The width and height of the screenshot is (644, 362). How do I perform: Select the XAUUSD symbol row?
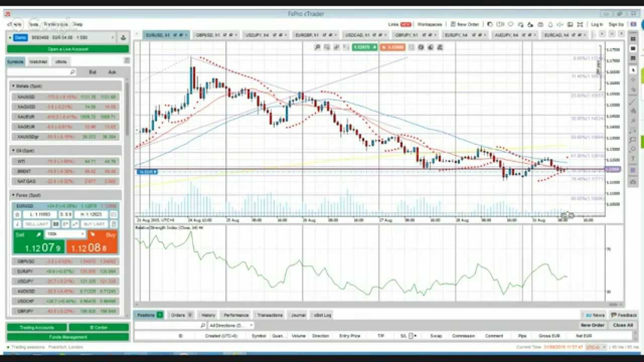click(x=65, y=97)
